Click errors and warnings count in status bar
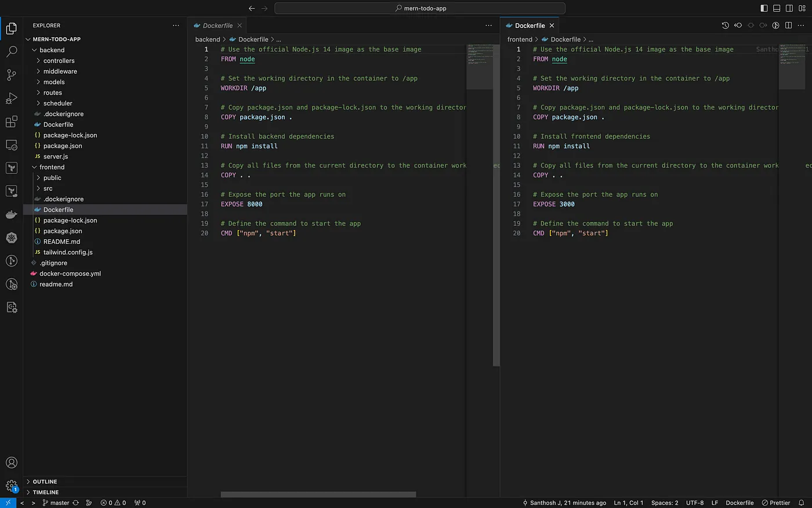 coord(113,503)
